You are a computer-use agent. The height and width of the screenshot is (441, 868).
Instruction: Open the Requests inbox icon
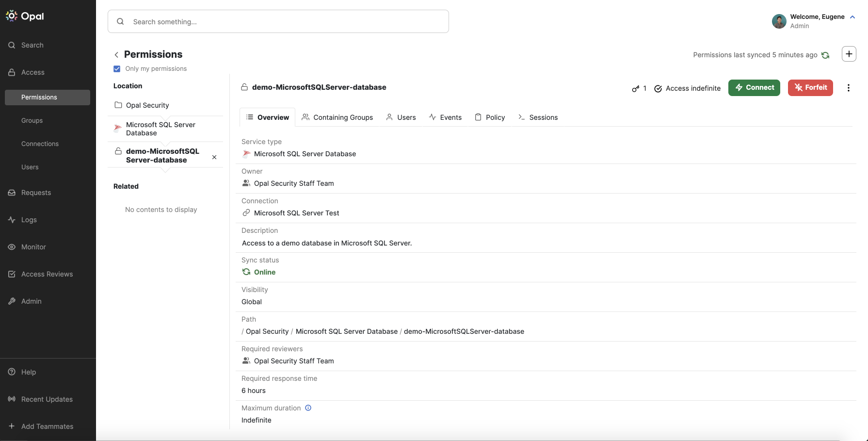coord(12,193)
